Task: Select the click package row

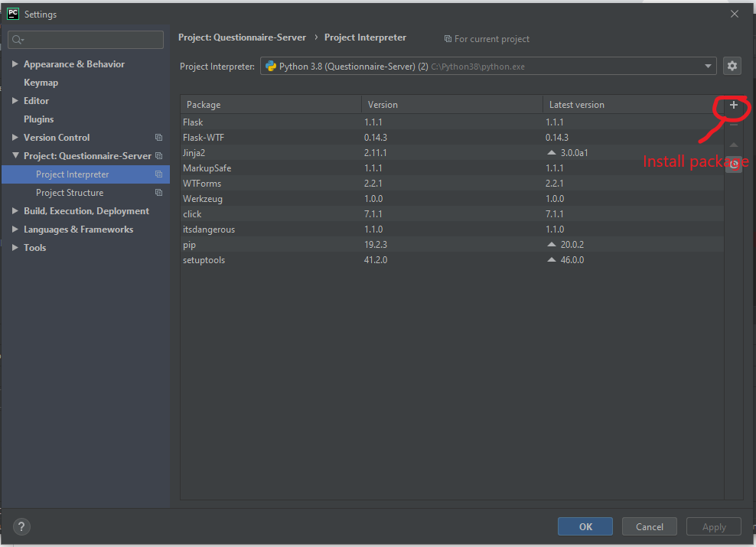Action: (451, 214)
